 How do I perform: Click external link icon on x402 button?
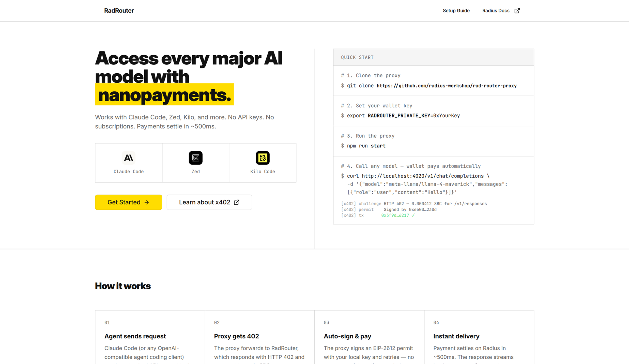237,202
